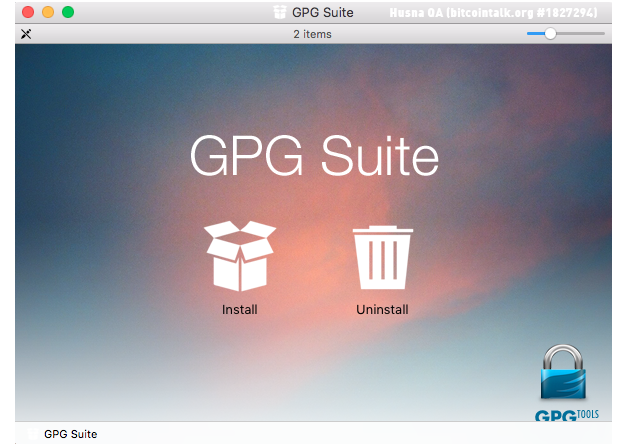Click the 2 items status text
This screenshot has width=627, height=446.
tap(312, 34)
